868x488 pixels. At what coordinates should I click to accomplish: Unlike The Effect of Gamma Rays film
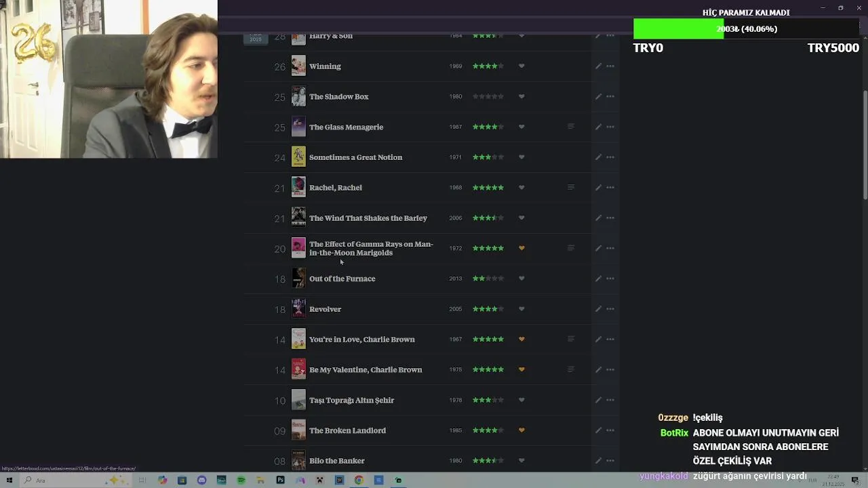point(521,248)
